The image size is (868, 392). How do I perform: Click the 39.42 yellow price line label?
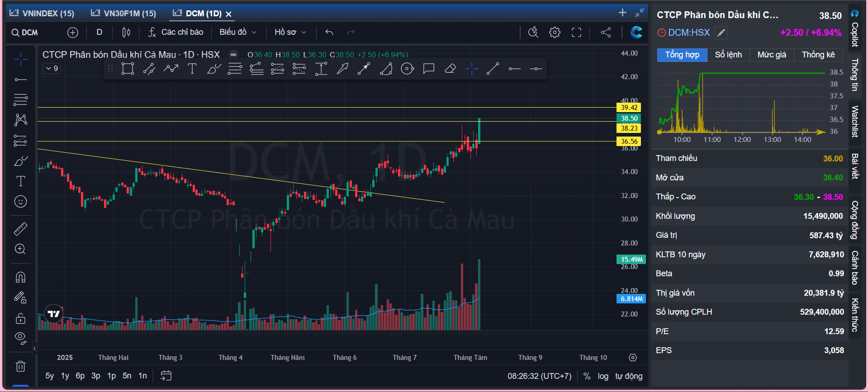[629, 108]
